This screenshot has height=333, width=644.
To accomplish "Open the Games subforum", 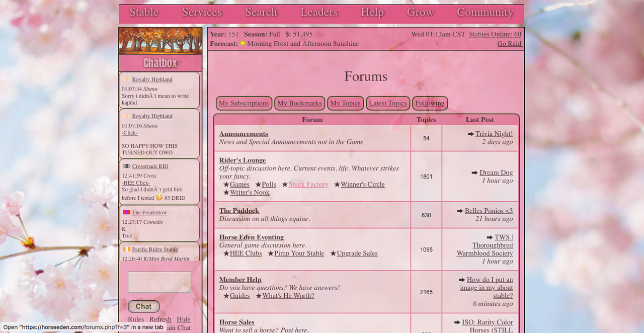I will (239, 185).
